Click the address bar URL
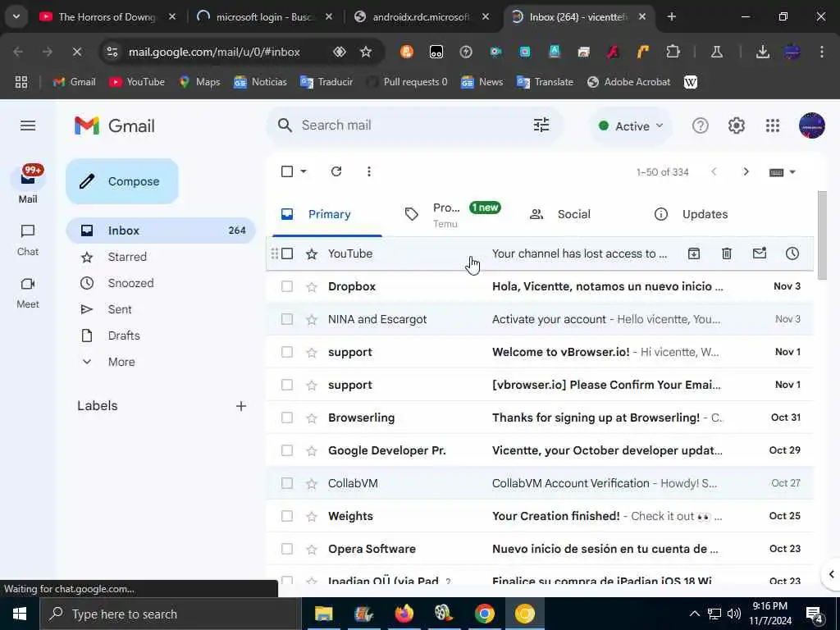Screen dimensions: 840x630 click(x=214, y=52)
